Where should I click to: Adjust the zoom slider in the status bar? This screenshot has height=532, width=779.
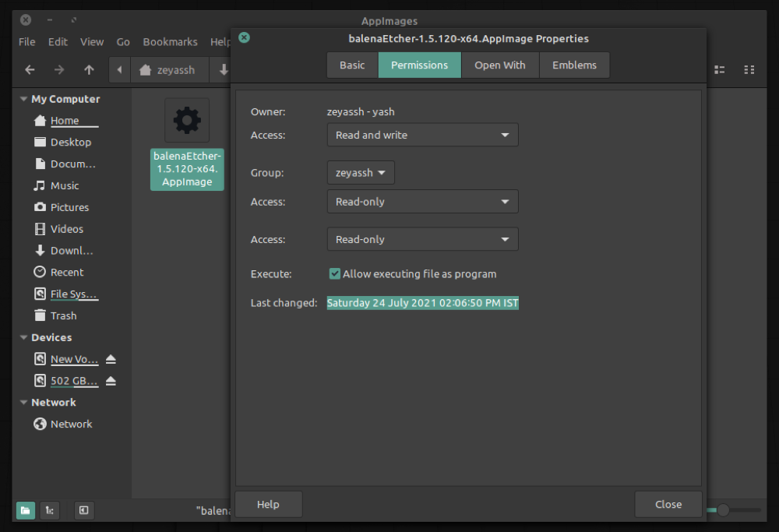724,510
